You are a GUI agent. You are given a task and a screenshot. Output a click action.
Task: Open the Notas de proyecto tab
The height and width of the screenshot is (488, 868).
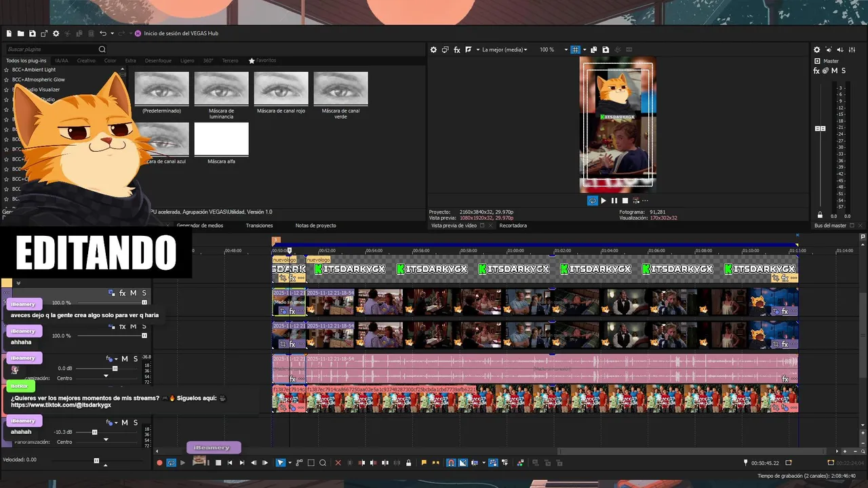(x=315, y=226)
